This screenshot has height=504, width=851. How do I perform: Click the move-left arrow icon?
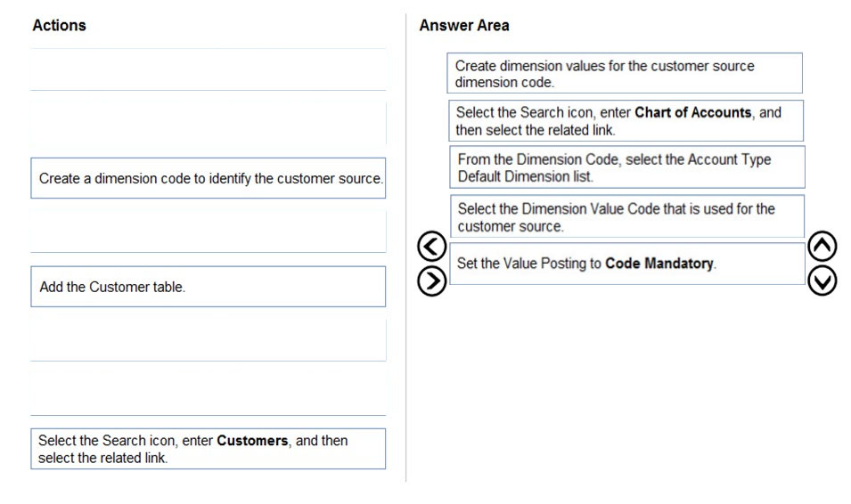click(432, 247)
